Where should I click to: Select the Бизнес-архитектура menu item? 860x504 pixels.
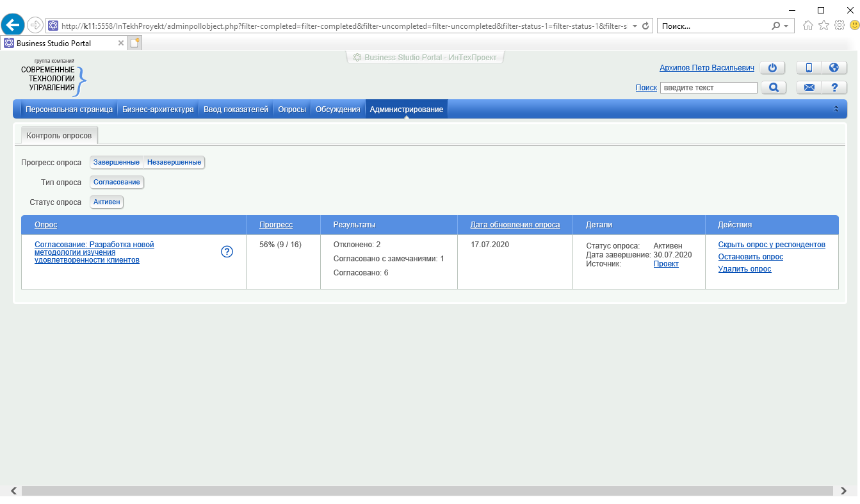(x=158, y=110)
